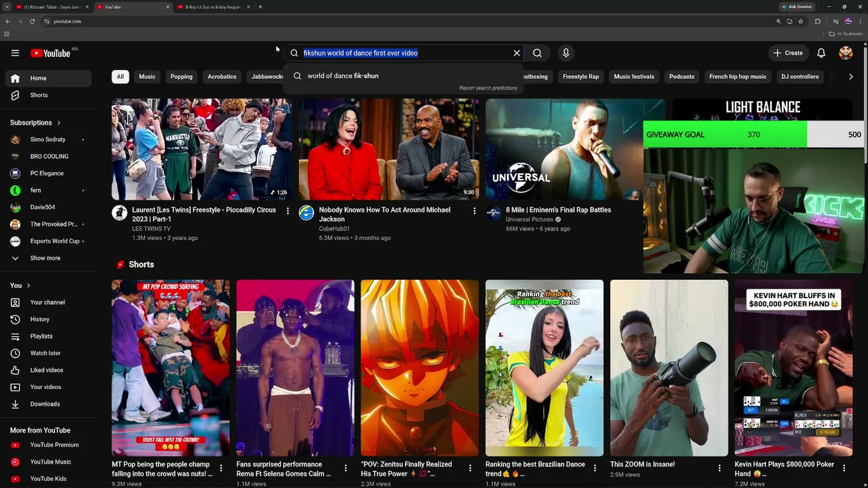Select the All filter chip
The image size is (868, 488).
click(x=120, y=77)
